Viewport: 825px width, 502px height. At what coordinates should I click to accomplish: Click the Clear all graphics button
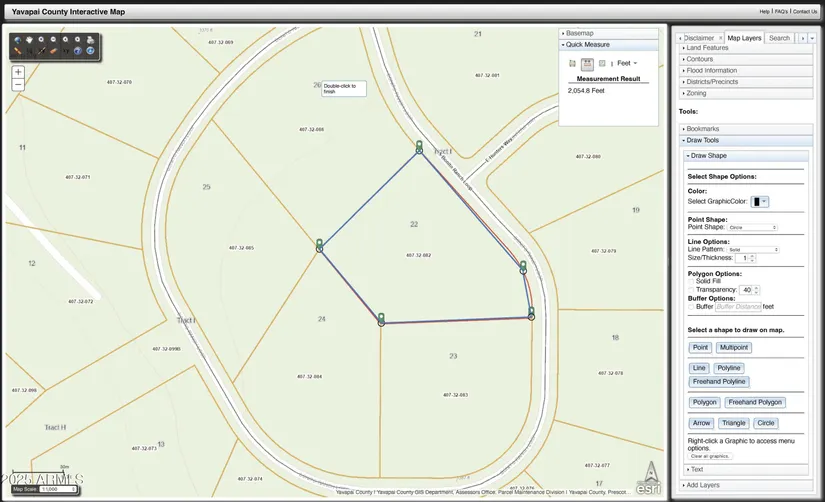coord(710,456)
